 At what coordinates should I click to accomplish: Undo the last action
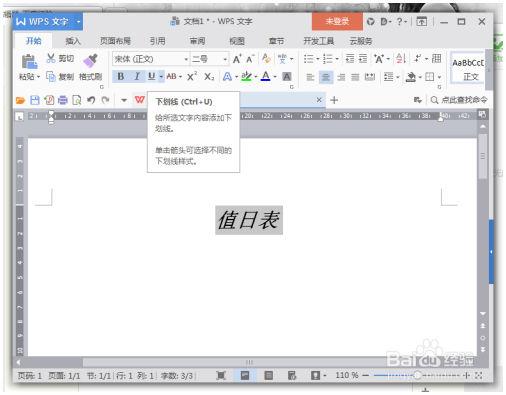click(91, 100)
